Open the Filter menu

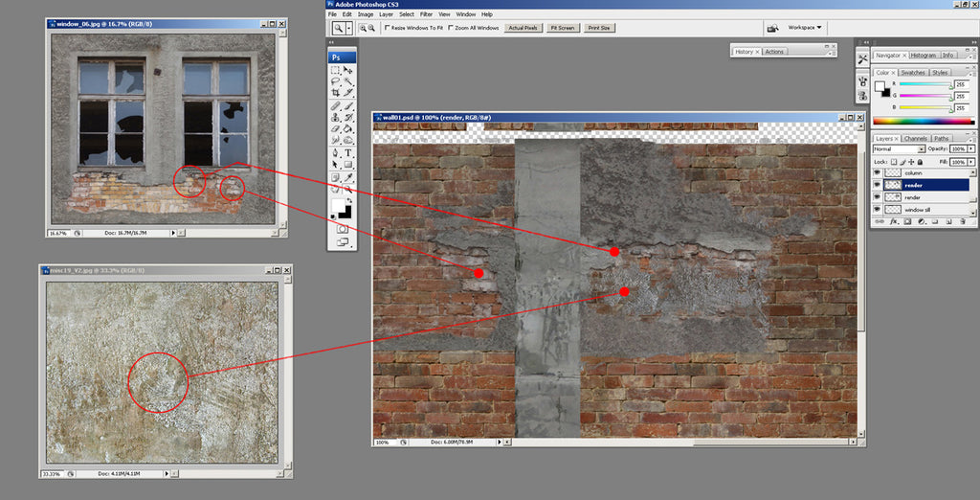[x=426, y=14]
